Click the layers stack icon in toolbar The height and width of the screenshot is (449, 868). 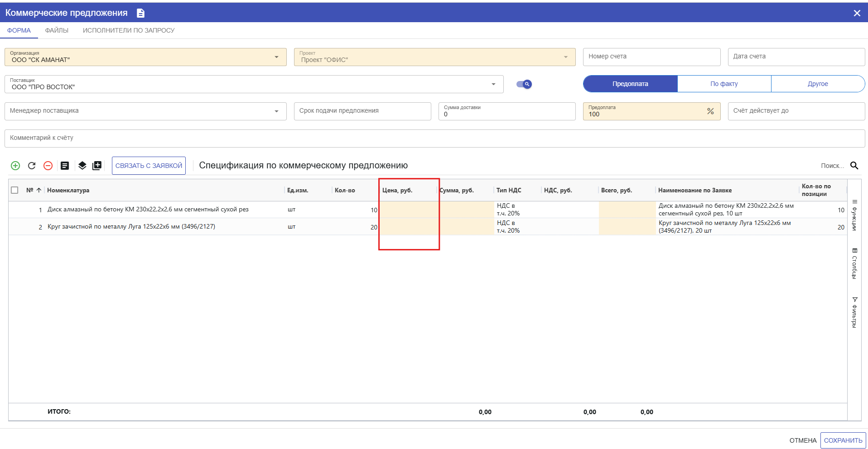[x=82, y=166]
